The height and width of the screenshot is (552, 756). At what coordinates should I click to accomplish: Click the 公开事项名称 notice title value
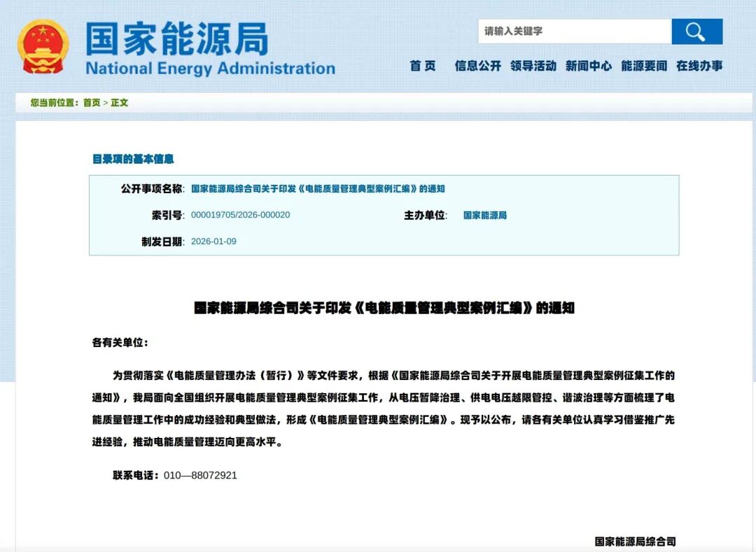318,189
